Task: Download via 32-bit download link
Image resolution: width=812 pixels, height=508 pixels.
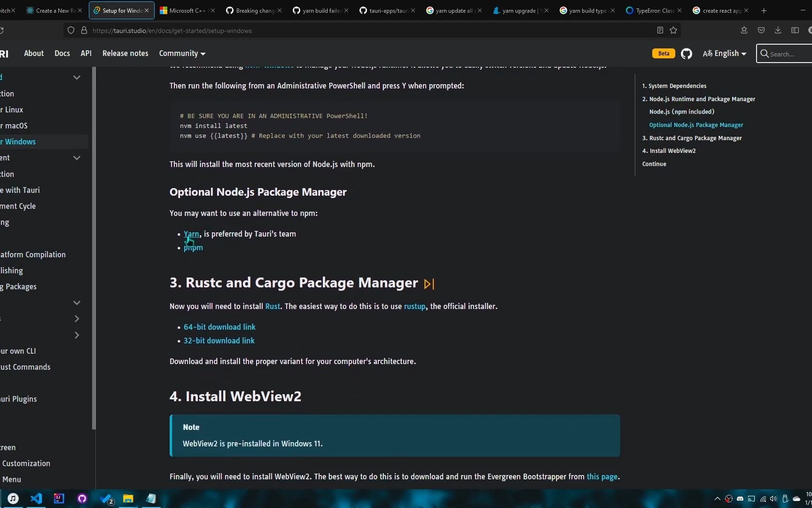Action: click(x=219, y=341)
